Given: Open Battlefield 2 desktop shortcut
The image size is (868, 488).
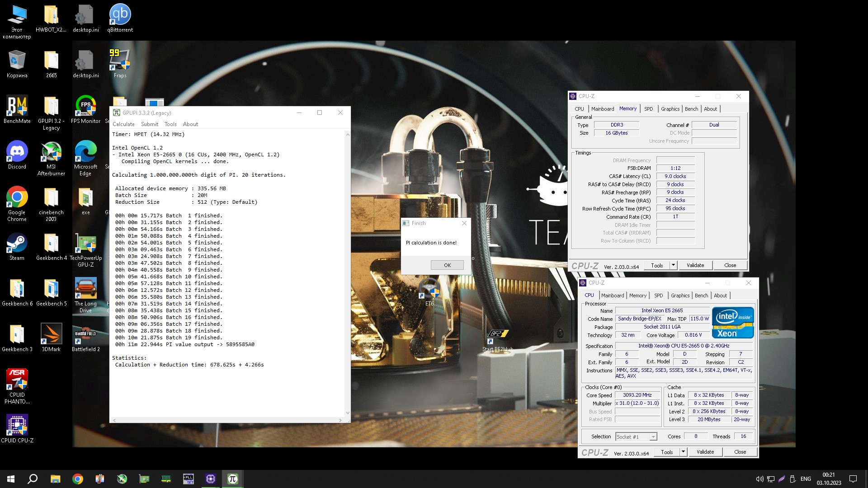Looking at the screenshot, I should [85, 338].
